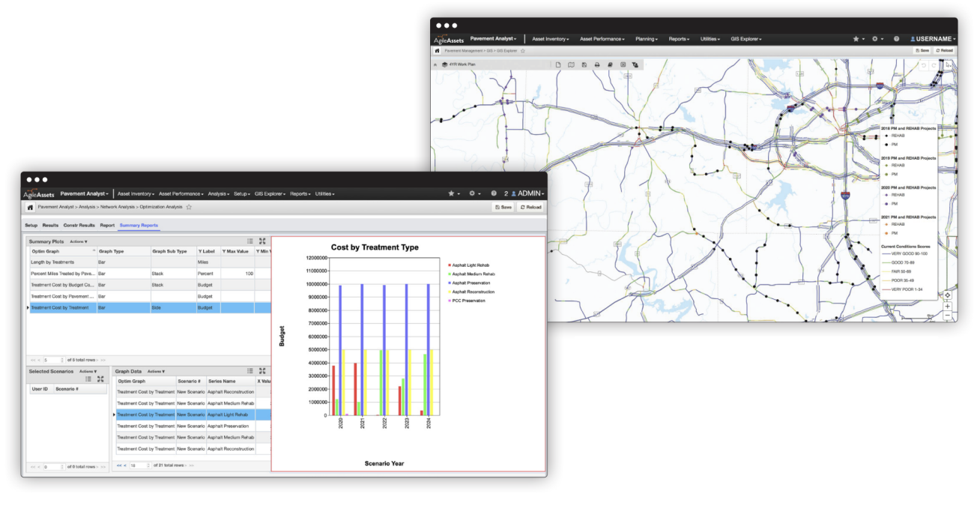Open the Analysis menu in navigation bar
The height and width of the screenshot is (506, 980).
pyautogui.click(x=219, y=193)
